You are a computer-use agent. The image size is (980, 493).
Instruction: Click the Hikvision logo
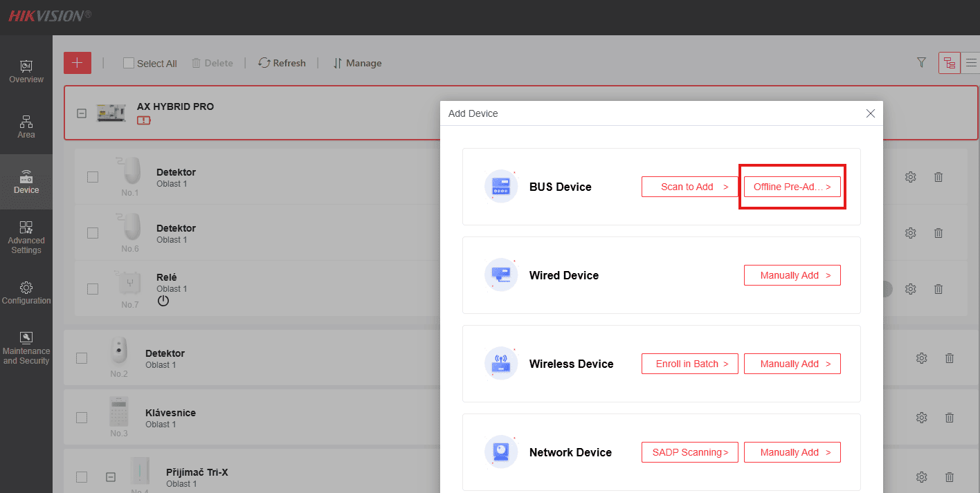pos(50,15)
